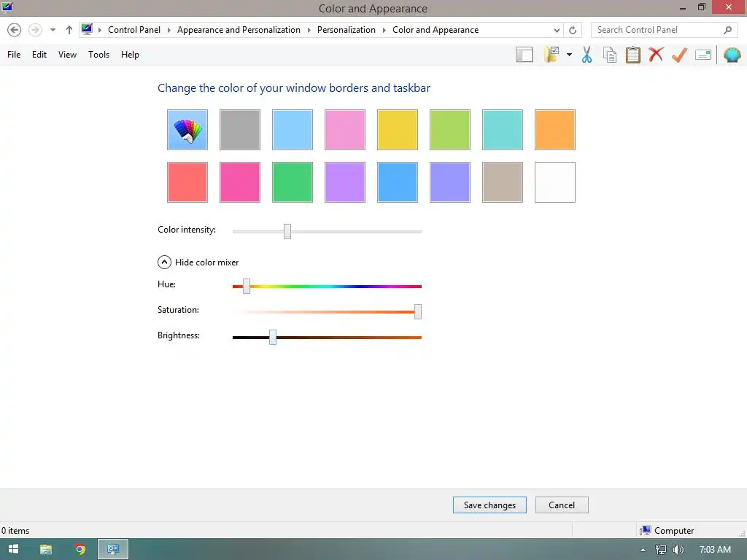Pick the light purple swatch
The height and width of the screenshot is (560, 747).
345,182
